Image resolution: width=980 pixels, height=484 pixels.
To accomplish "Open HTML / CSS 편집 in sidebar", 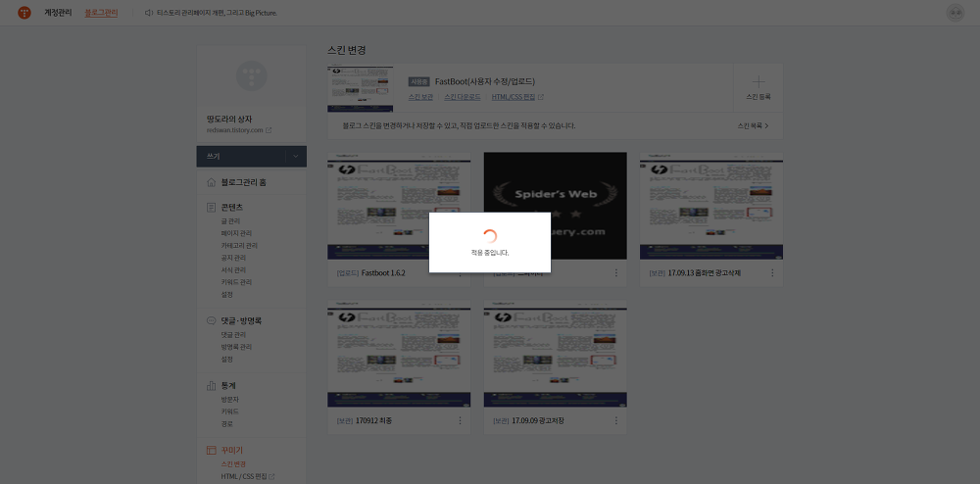I will (x=244, y=476).
